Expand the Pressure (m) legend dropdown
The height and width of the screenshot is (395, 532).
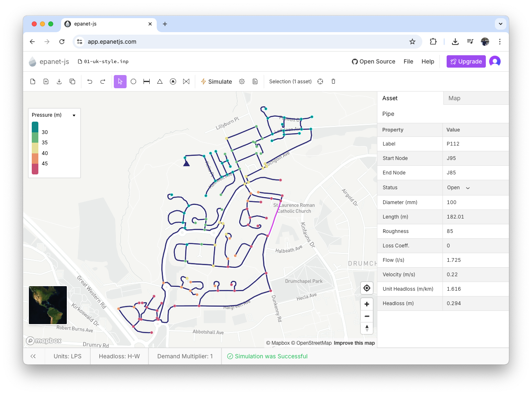(x=74, y=115)
